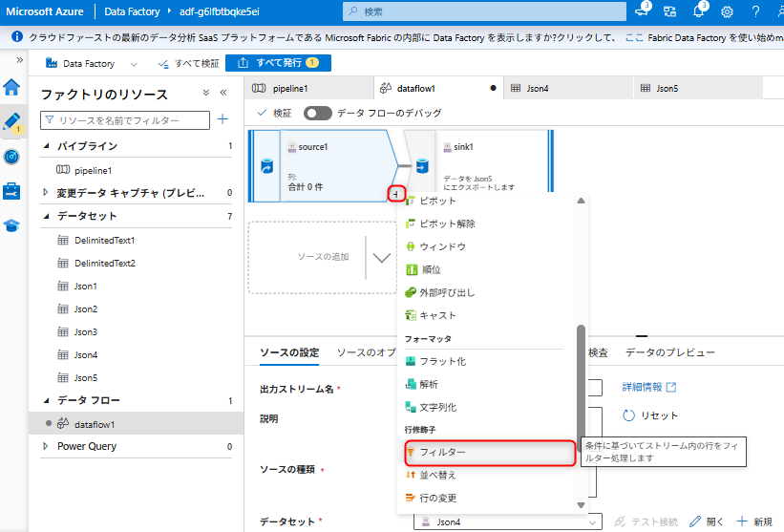Screen dimensions: 784x532
Task: Open the 詳細情報 link
Action: point(649,387)
